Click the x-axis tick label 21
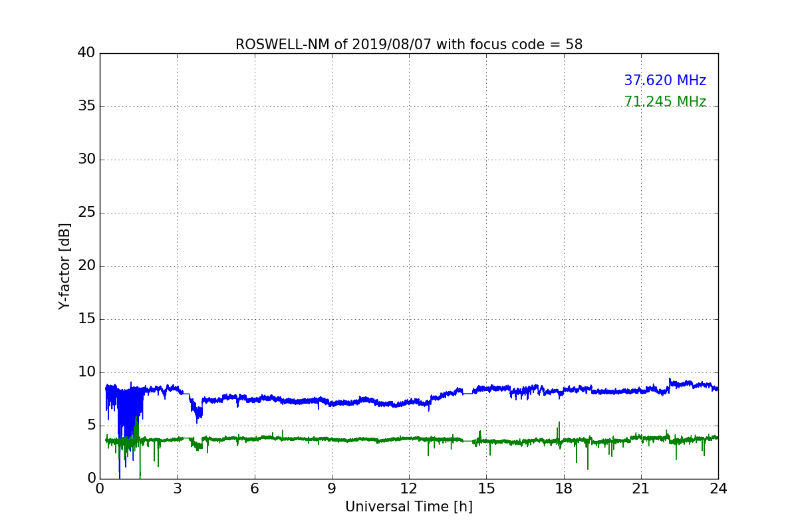This screenshot has width=798, height=532. (641, 489)
